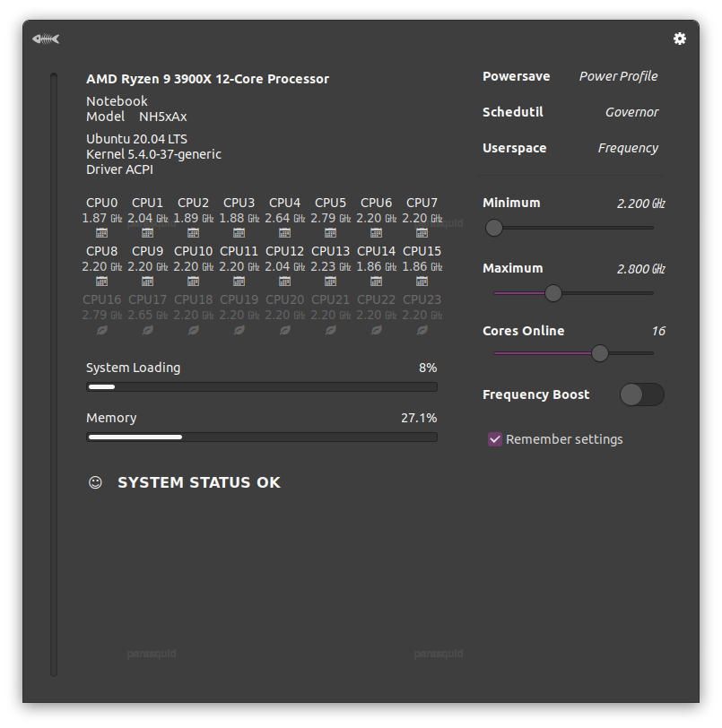Toggle the Frequency Boost switch
Image resolution: width=722 pixels, height=728 pixels.
[641, 394]
